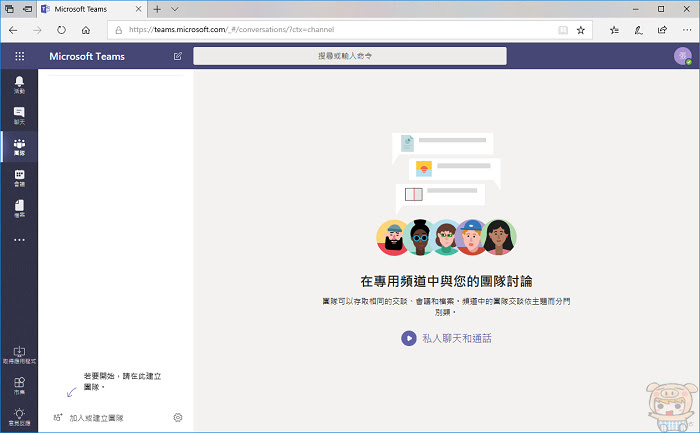Click the set tabs aside icon
The width and height of the screenshot is (700, 433).
coord(28,9)
